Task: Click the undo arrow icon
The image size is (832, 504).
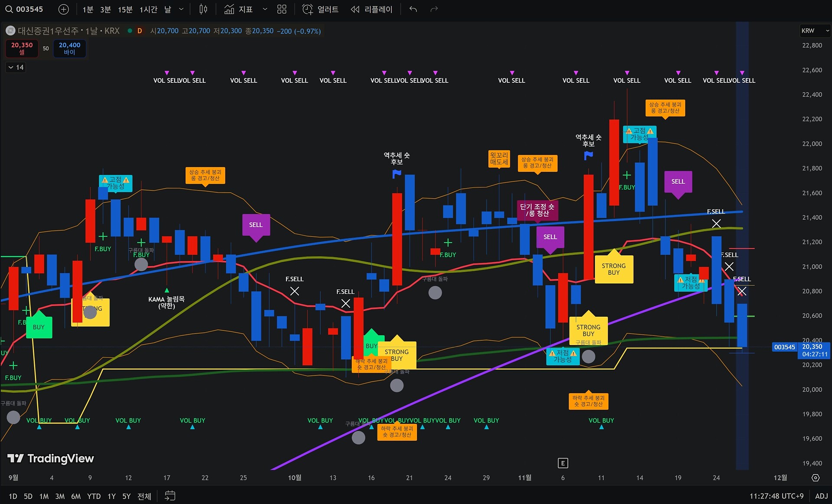Action: pyautogui.click(x=413, y=9)
